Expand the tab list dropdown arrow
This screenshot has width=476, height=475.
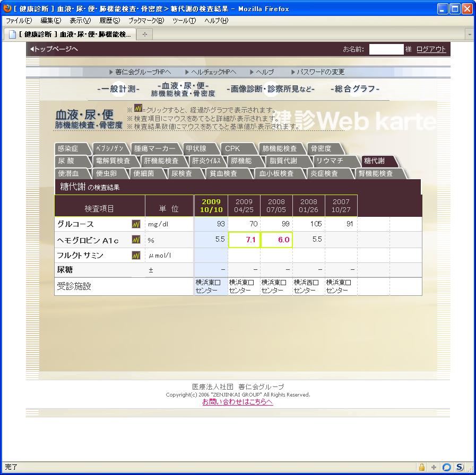pyautogui.click(x=470, y=34)
